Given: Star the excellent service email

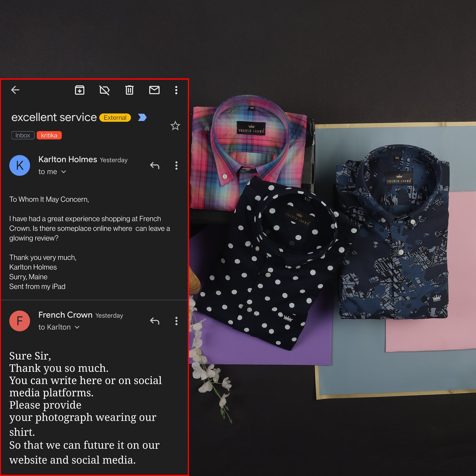Looking at the screenshot, I should pyautogui.click(x=175, y=126).
